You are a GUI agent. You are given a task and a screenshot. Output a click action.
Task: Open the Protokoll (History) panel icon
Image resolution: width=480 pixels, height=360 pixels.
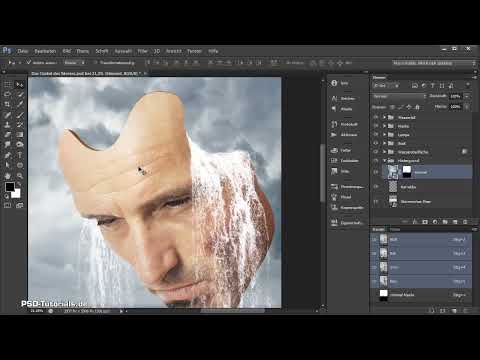(x=334, y=124)
